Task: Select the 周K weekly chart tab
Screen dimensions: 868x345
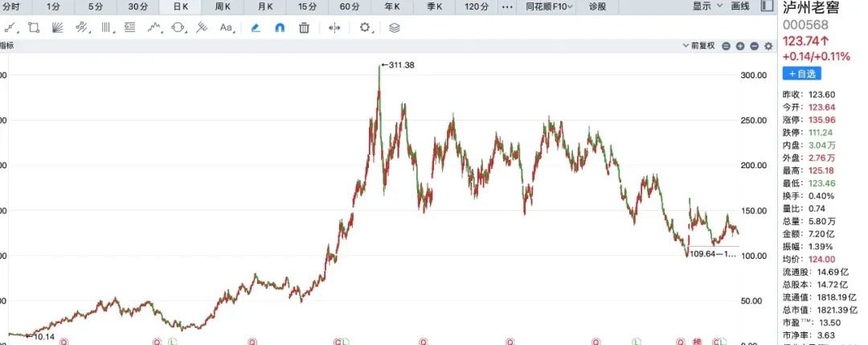Action: [222, 6]
